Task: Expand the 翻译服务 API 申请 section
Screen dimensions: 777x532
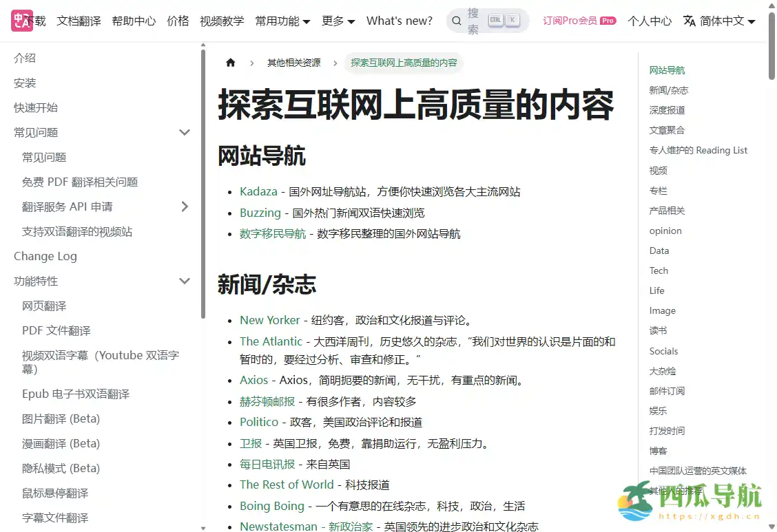Action: point(185,206)
